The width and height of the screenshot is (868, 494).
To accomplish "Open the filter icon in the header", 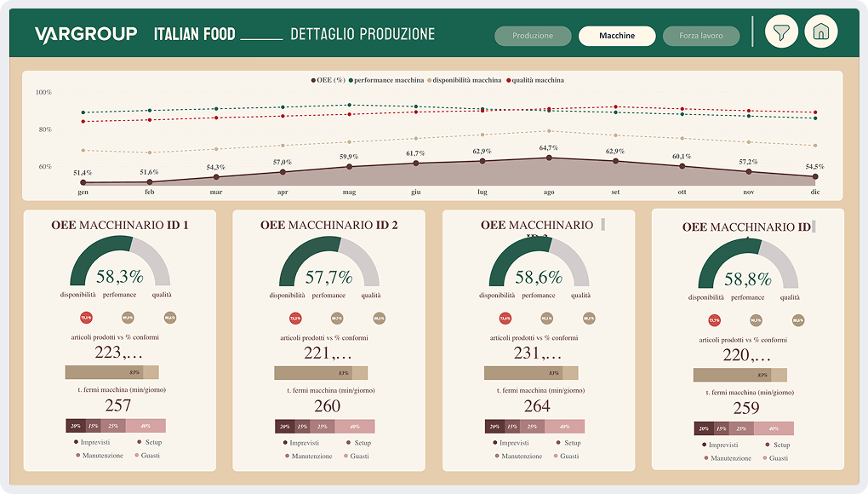I will (x=782, y=33).
